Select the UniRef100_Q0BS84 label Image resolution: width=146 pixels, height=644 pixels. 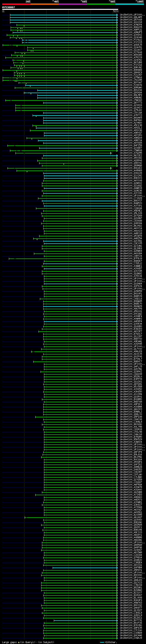tap(131, 223)
